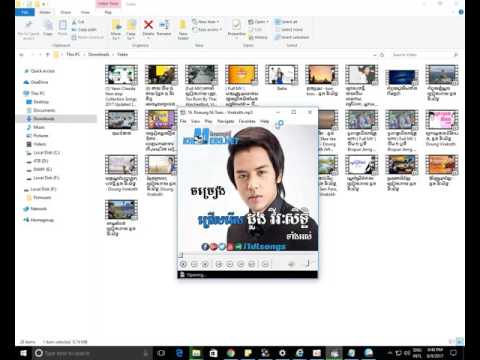Image resolution: width=480 pixels, height=360 pixels.
Task: Switch to the Share ribbon tab
Action: click(x=66, y=12)
